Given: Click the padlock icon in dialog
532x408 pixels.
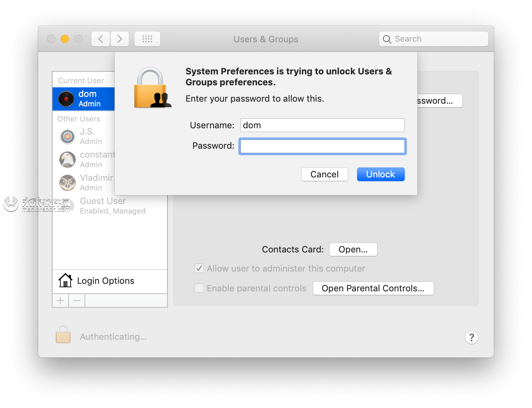Looking at the screenshot, I should point(152,88).
